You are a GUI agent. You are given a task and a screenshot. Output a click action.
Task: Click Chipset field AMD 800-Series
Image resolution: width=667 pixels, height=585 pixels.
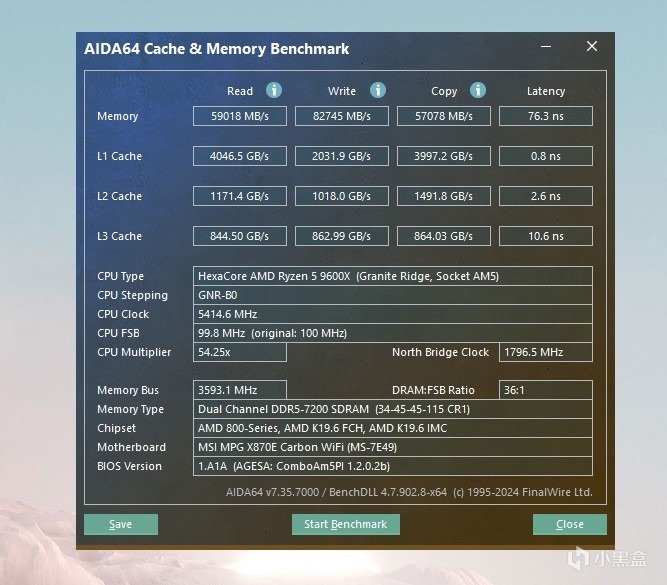pos(393,428)
